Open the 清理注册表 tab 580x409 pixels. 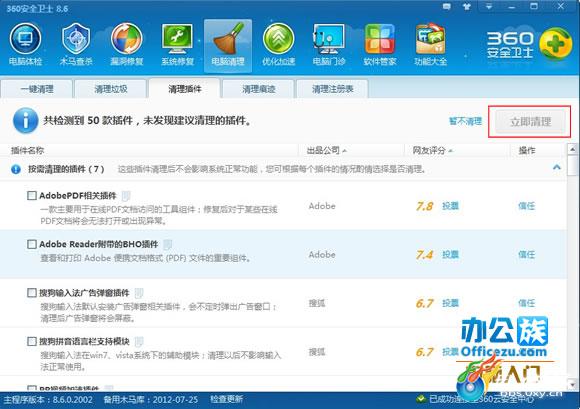pyautogui.click(x=333, y=89)
